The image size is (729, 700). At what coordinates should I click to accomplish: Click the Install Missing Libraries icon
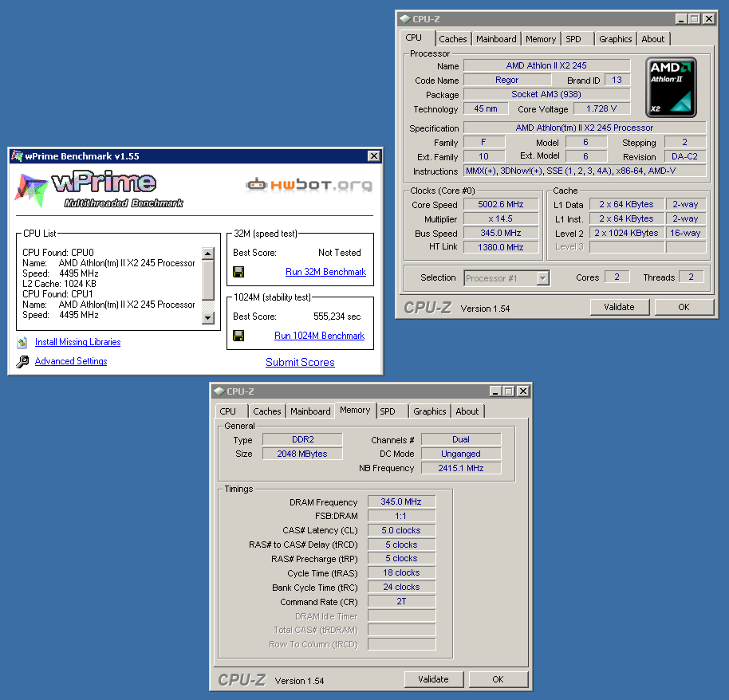22,343
